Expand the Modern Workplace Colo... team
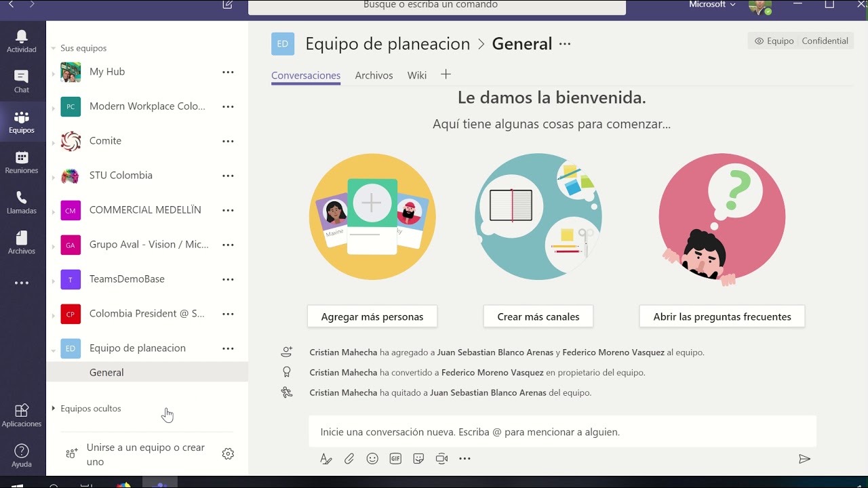This screenshot has height=488, width=868. pyautogui.click(x=54, y=108)
